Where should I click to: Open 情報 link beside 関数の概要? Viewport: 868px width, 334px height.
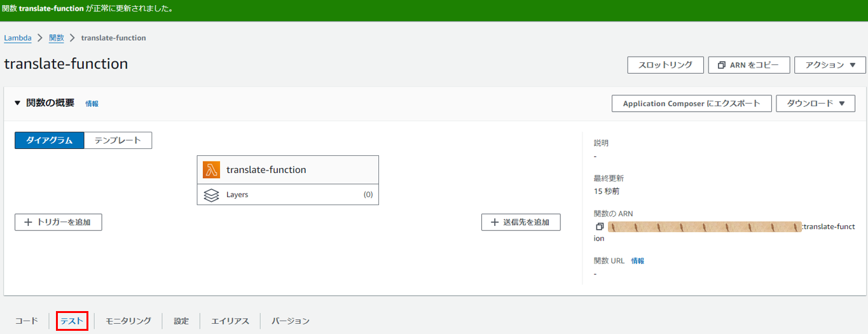(92, 104)
